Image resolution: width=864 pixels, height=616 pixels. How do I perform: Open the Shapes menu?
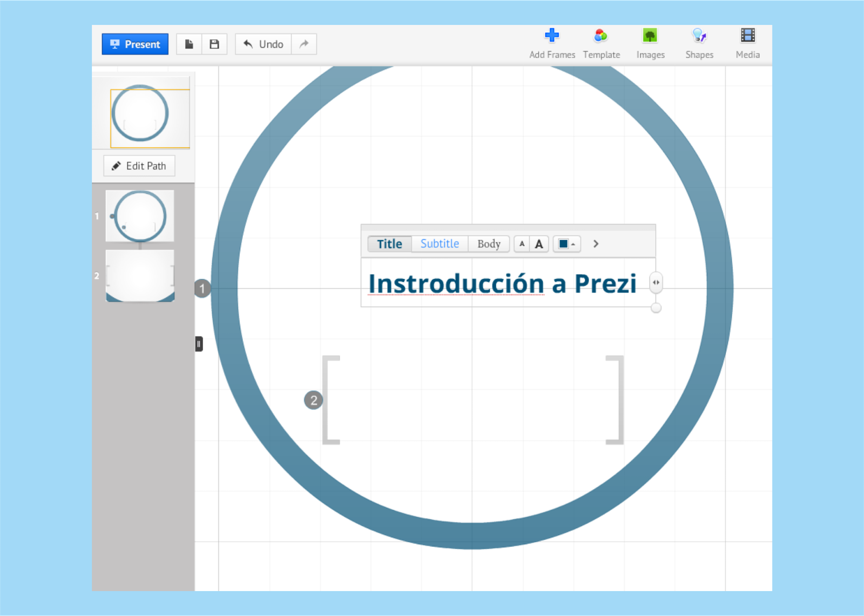(699, 44)
